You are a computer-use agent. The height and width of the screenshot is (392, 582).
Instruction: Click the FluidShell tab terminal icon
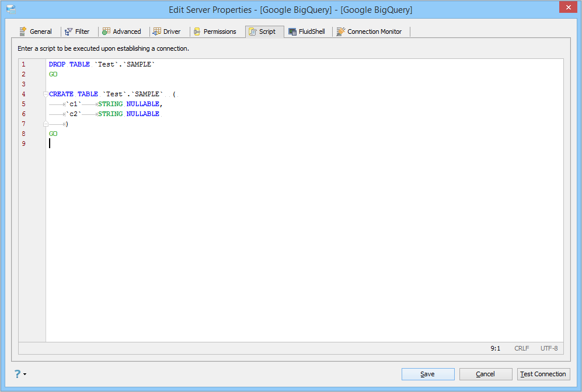(x=292, y=32)
